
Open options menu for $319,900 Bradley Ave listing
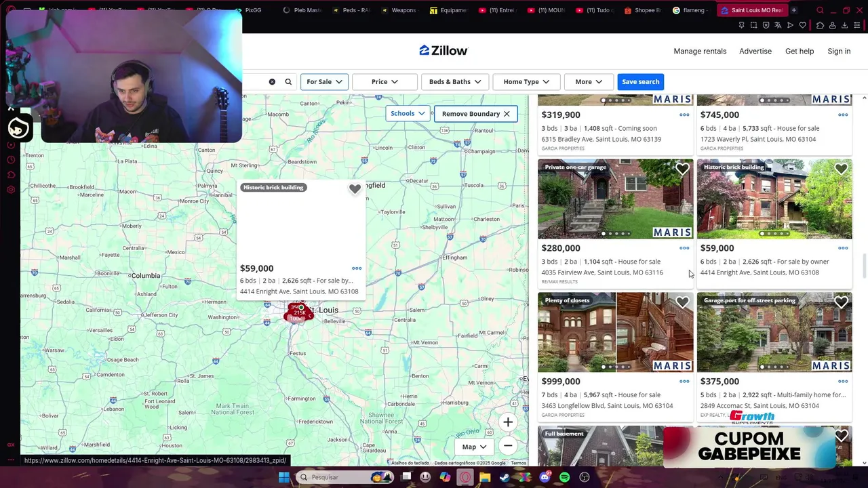pyautogui.click(x=684, y=115)
